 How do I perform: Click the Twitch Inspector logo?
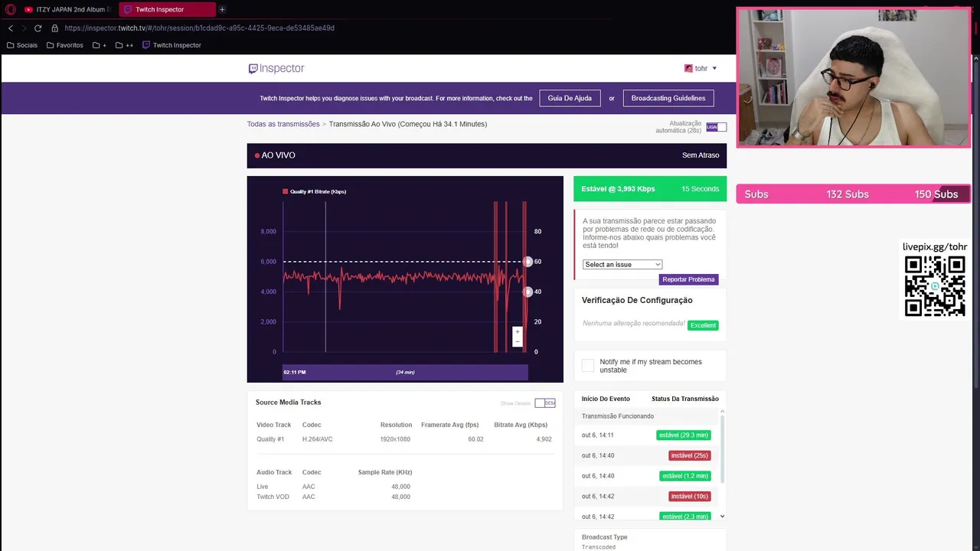pyautogui.click(x=276, y=68)
